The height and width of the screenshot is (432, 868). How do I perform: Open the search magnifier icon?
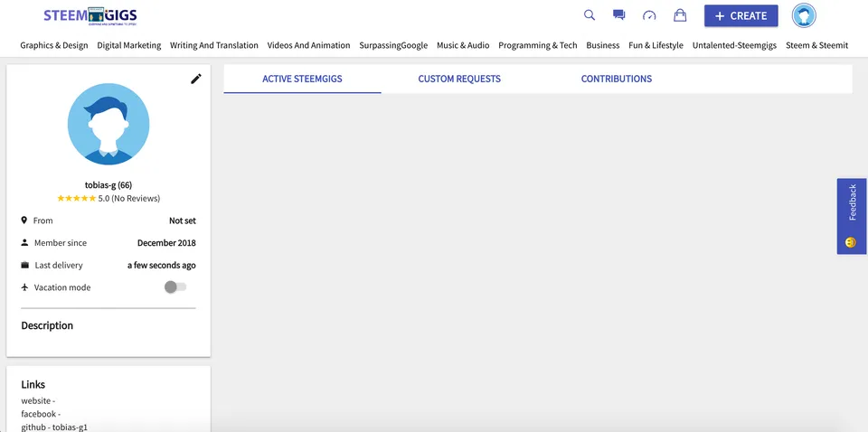(590, 15)
